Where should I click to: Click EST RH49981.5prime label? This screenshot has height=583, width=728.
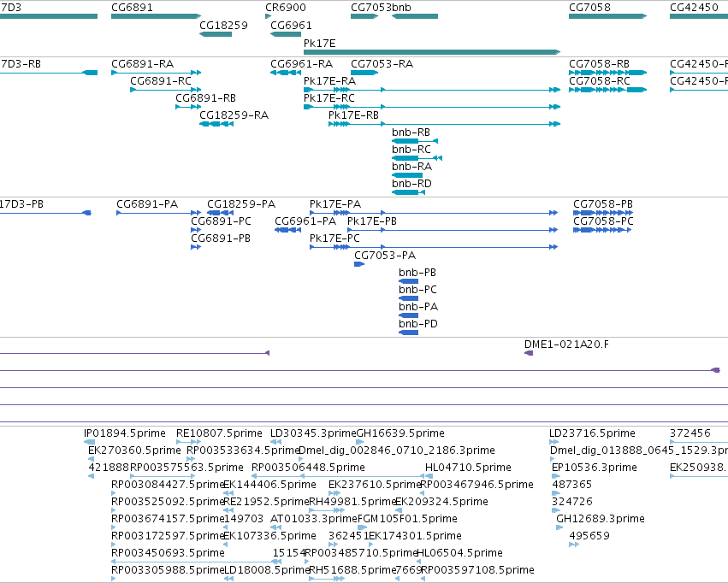click(x=352, y=502)
